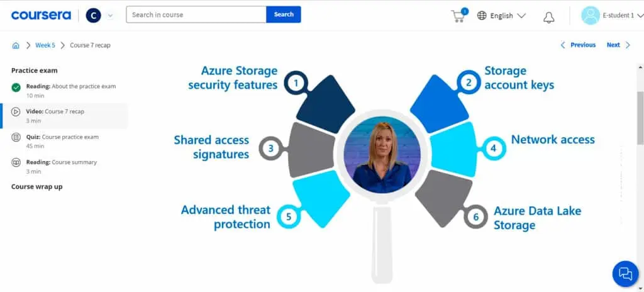Click the video play icon in sidebar
The image size is (644, 292).
(16, 111)
